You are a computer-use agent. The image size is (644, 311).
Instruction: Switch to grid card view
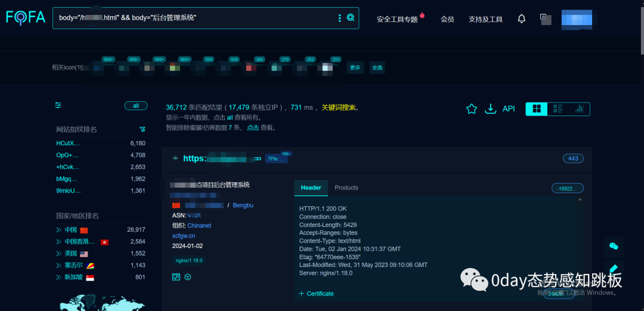[537, 108]
